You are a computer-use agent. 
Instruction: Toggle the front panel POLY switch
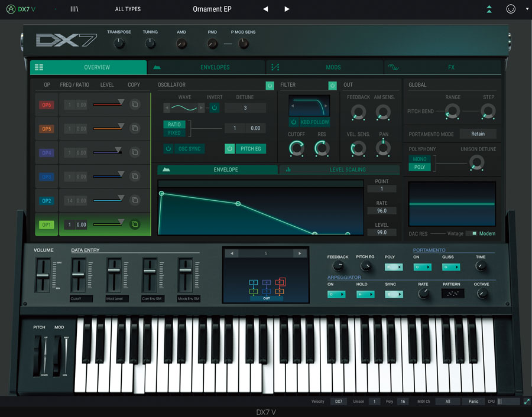[x=394, y=267]
